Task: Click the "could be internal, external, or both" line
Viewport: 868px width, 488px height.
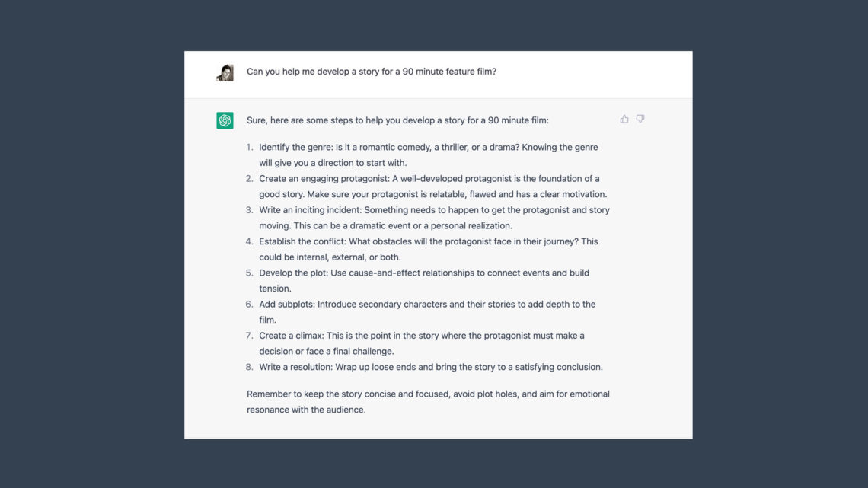Action: [330, 257]
